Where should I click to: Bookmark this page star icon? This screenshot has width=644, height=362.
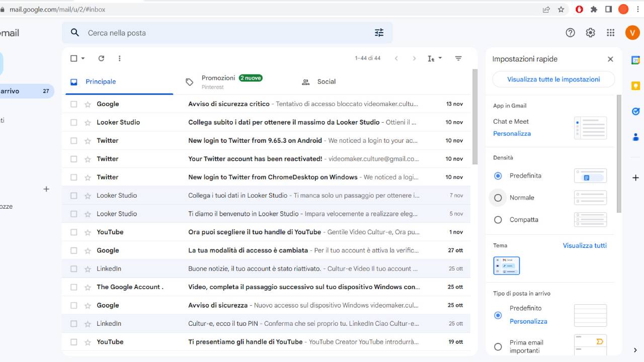click(561, 9)
